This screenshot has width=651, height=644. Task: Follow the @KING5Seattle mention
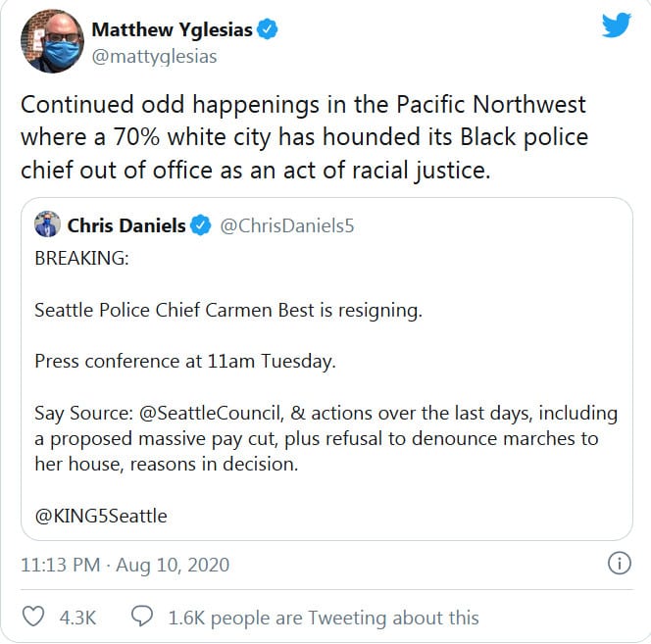(x=101, y=516)
